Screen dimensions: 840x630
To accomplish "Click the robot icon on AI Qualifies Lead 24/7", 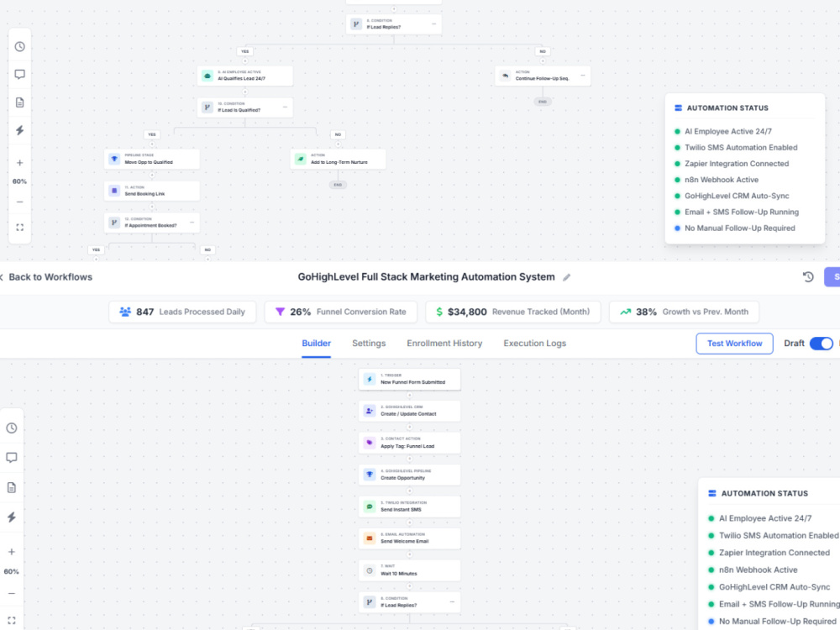I will point(207,76).
